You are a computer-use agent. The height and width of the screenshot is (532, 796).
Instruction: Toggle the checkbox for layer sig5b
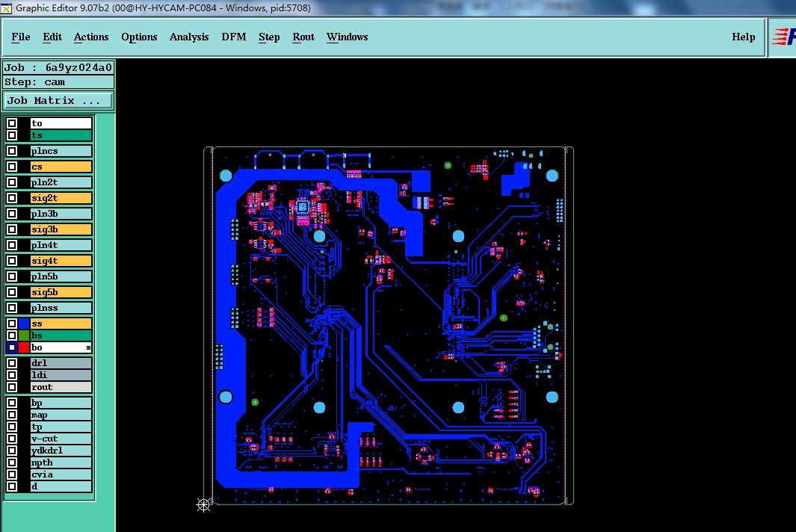pyautogui.click(x=12, y=292)
